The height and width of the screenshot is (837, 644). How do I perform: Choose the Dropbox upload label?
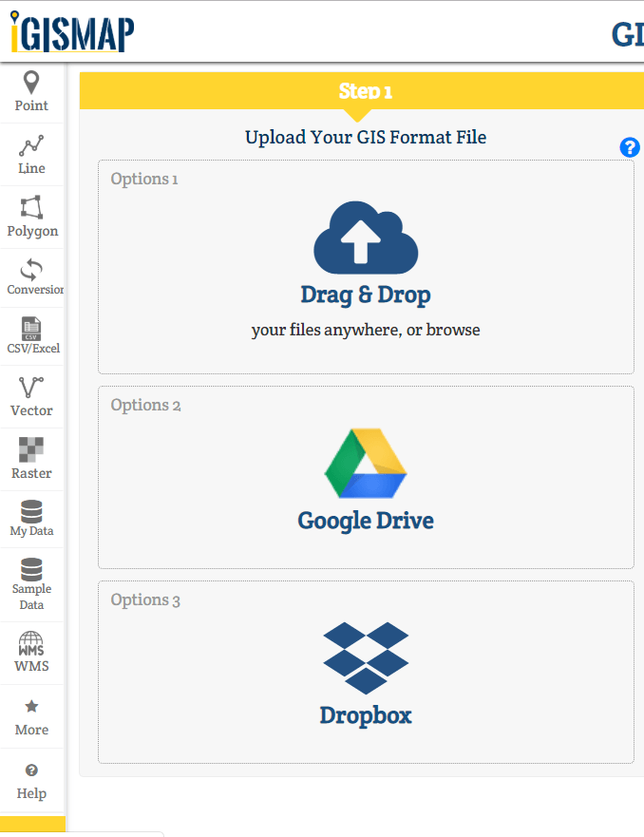tap(366, 715)
